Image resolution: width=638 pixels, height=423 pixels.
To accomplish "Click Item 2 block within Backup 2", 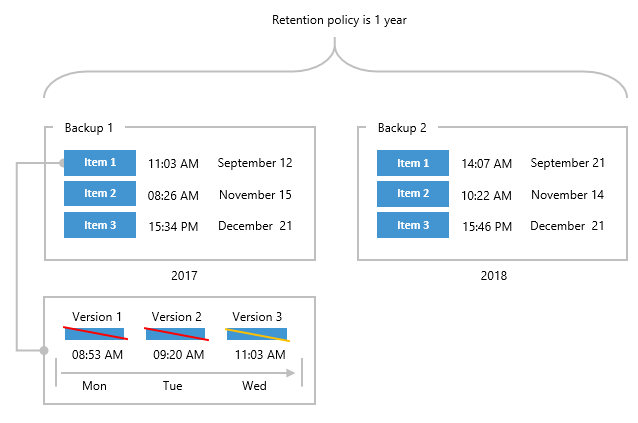I will click(413, 194).
